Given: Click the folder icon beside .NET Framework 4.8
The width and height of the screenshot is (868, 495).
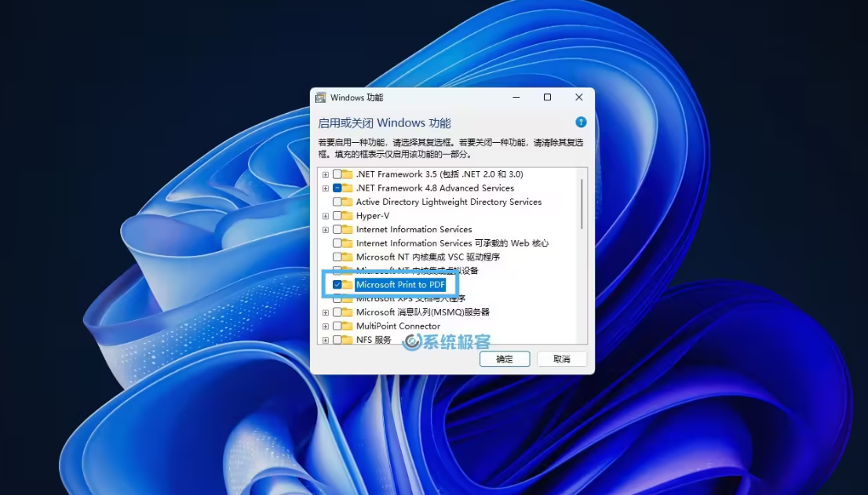Looking at the screenshot, I should pyautogui.click(x=347, y=188).
